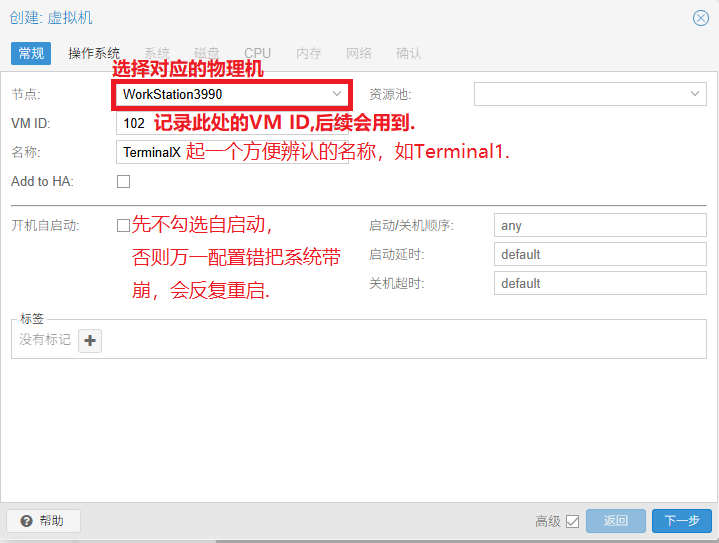Select the 常规 (General) tab

(31, 53)
